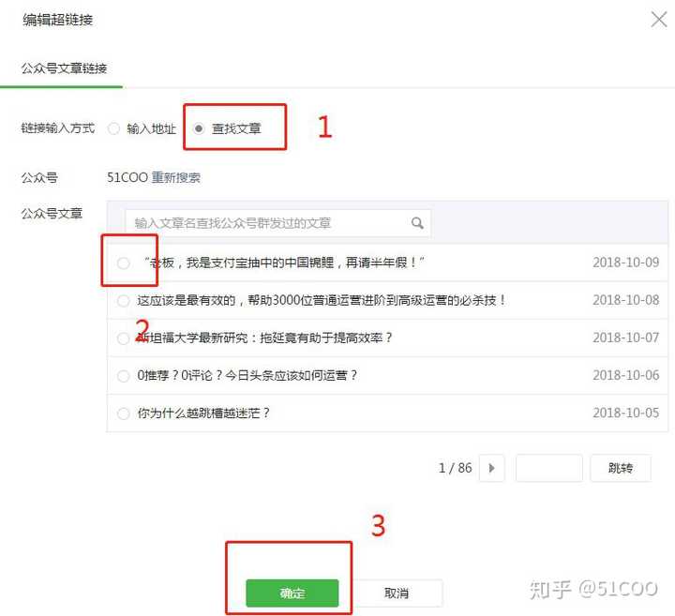Viewport: 675px width, 616px height.
Task: Click the 重新搜索 link
Action: pos(175,177)
